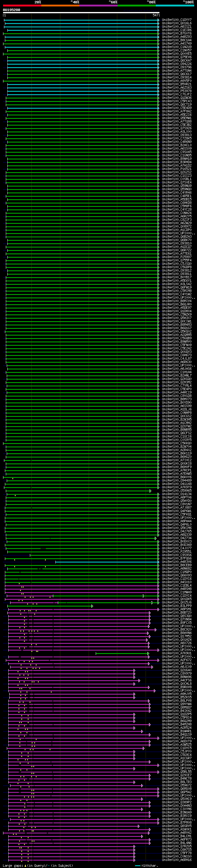
Task: Select label UniRef100_P53978
Action: click(177, 91)
